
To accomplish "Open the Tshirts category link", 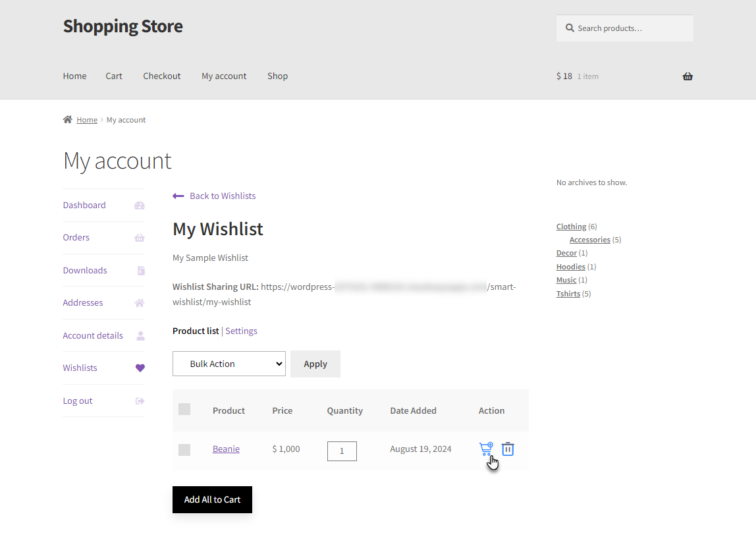I will click(568, 294).
